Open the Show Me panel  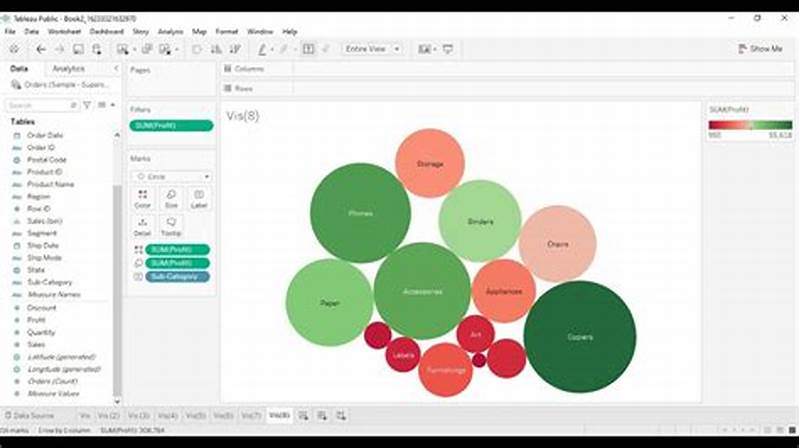coord(760,49)
